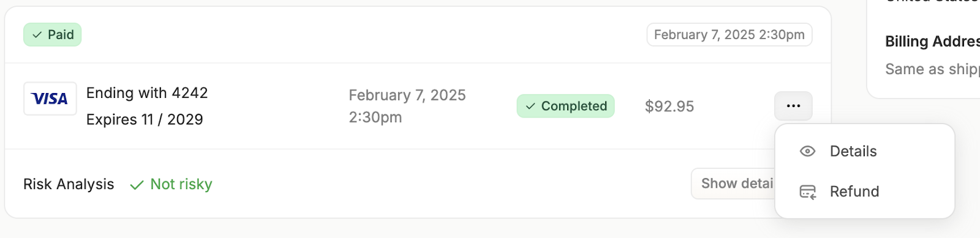This screenshot has height=238, width=980.
Task: Click the Risk Analysis label
Action: 69,184
